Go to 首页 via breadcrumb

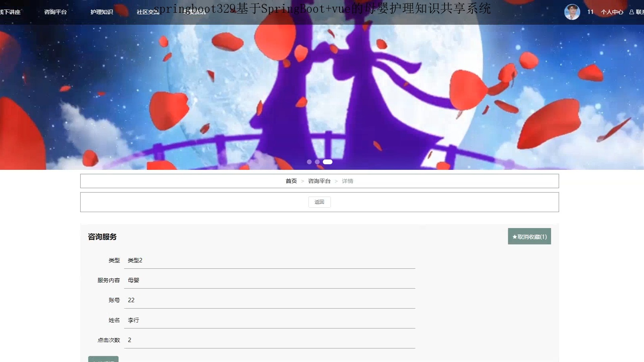click(x=291, y=181)
